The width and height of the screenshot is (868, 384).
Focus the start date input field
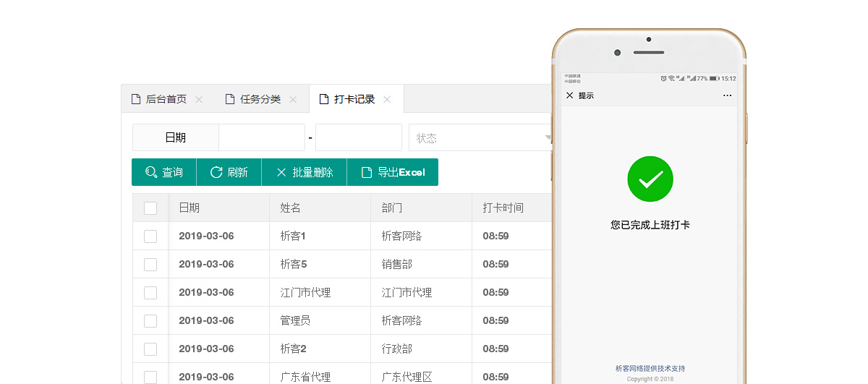click(262, 137)
